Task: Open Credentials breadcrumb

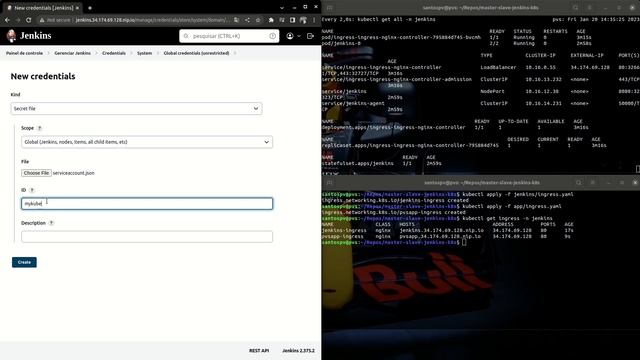Action: pyautogui.click(x=114, y=53)
